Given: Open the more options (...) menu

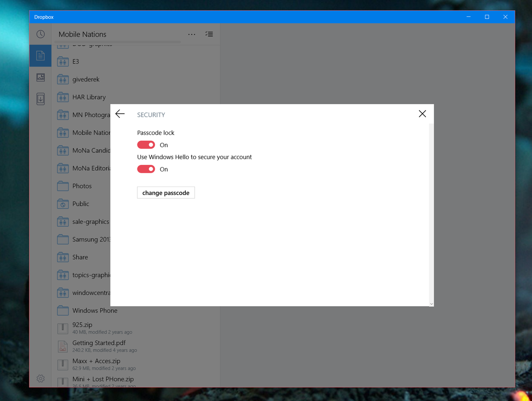Looking at the screenshot, I should point(192,34).
